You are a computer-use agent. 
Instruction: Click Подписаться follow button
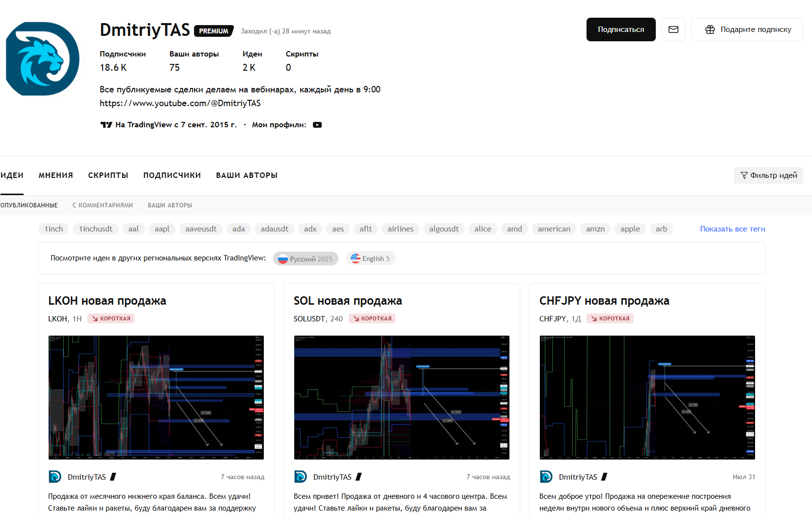(x=621, y=29)
